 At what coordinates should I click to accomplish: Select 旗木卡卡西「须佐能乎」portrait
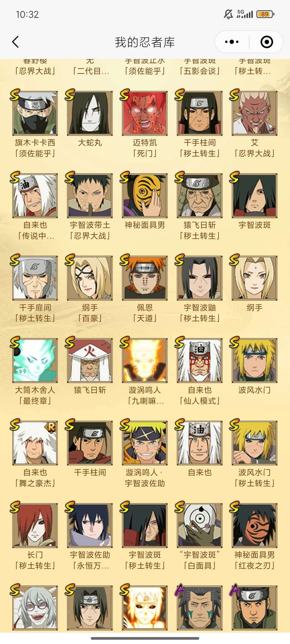pyautogui.click(x=35, y=113)
